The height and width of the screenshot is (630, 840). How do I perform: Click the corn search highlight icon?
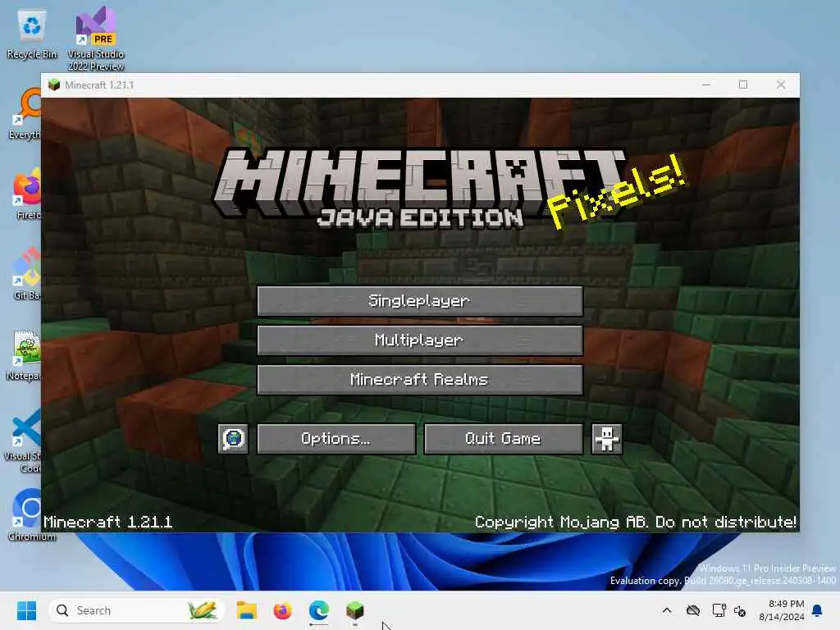coord(203,610)
